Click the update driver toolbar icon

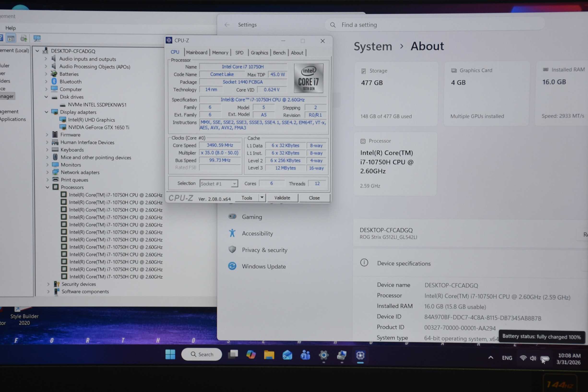click(x=24, y=38)
